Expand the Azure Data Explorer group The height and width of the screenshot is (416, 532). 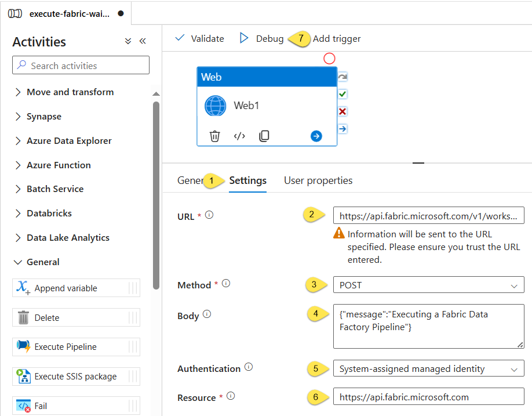18,141
